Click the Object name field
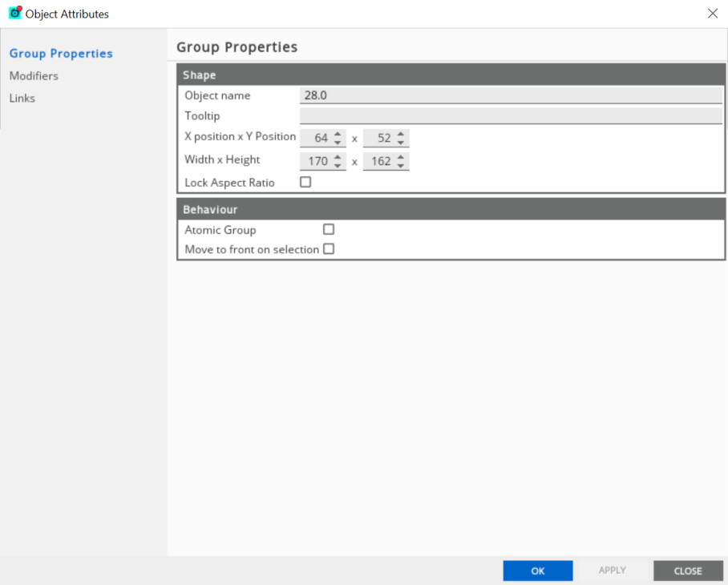 coord(511,95)
